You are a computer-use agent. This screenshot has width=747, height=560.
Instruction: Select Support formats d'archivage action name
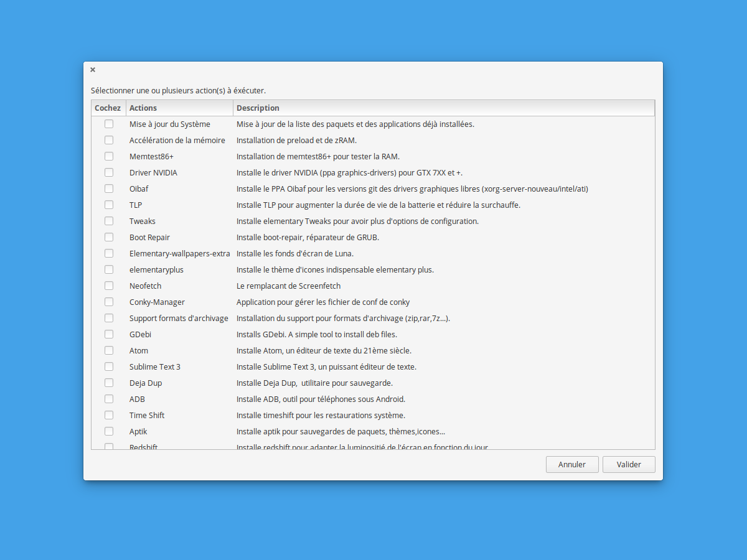[179, 318]
